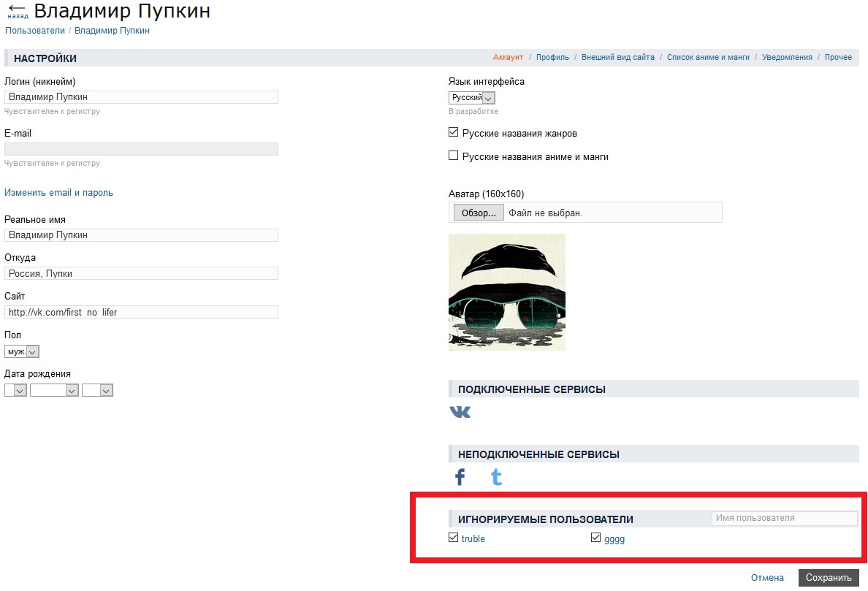
Task: Open the Пол gender dropdown
Action: coord(22,351)
